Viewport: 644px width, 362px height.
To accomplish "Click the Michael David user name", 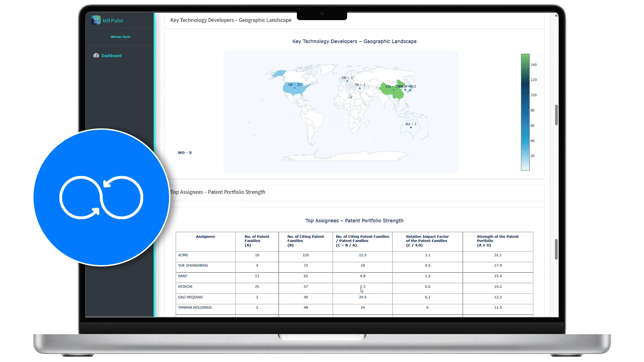I will tap(120, 37).
